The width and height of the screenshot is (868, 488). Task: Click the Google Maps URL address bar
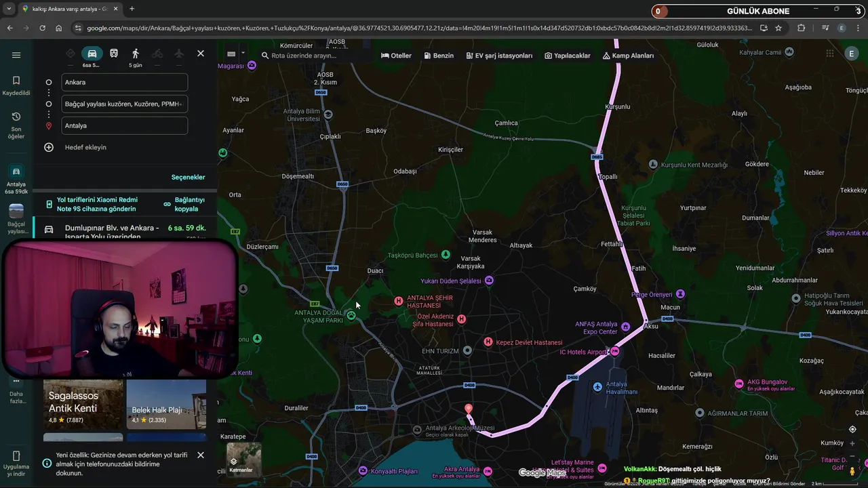click(x=419, y=28)
